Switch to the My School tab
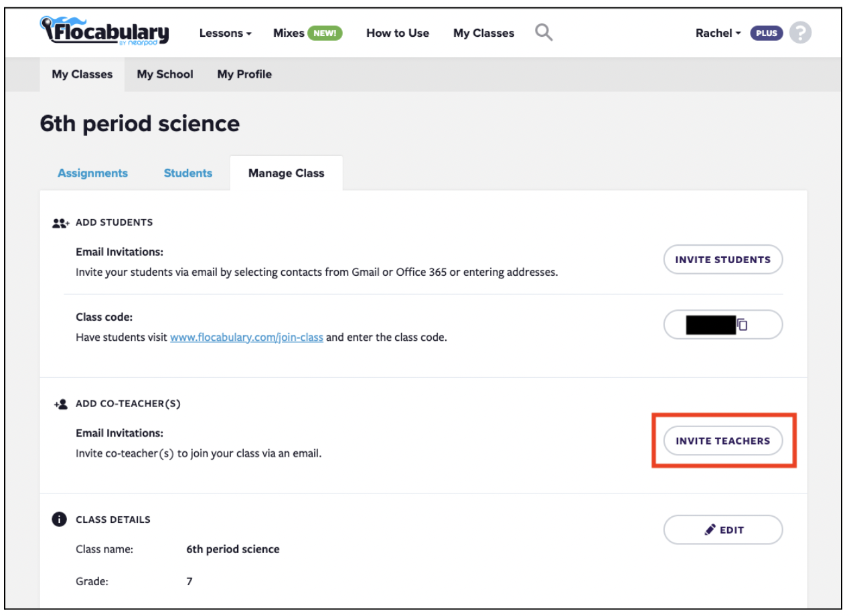The image size is (849, 616). coord(165,74)
